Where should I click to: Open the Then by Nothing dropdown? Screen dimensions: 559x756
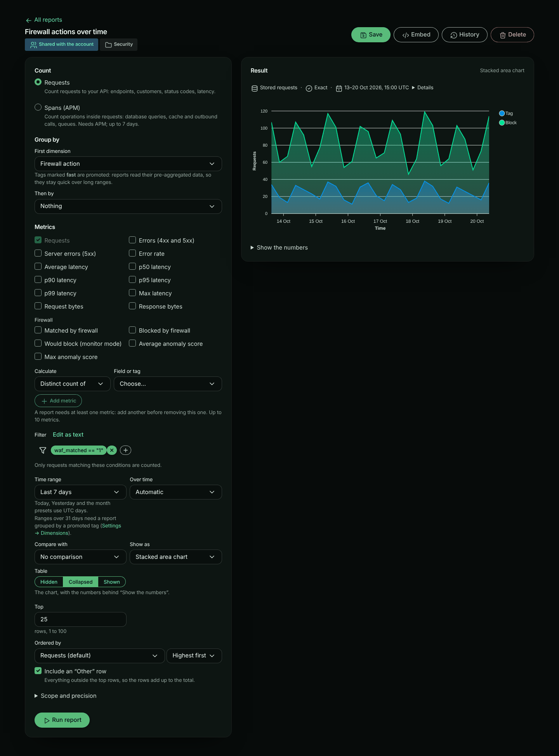coord(128,206)
